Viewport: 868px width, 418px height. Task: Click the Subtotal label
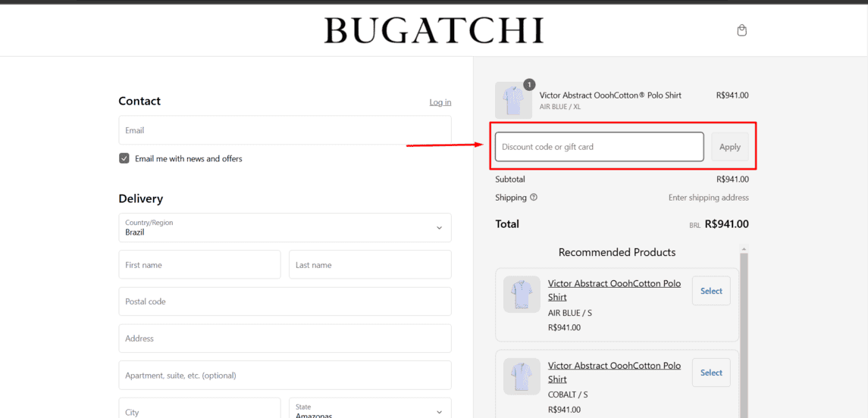(x=510, y=179)
